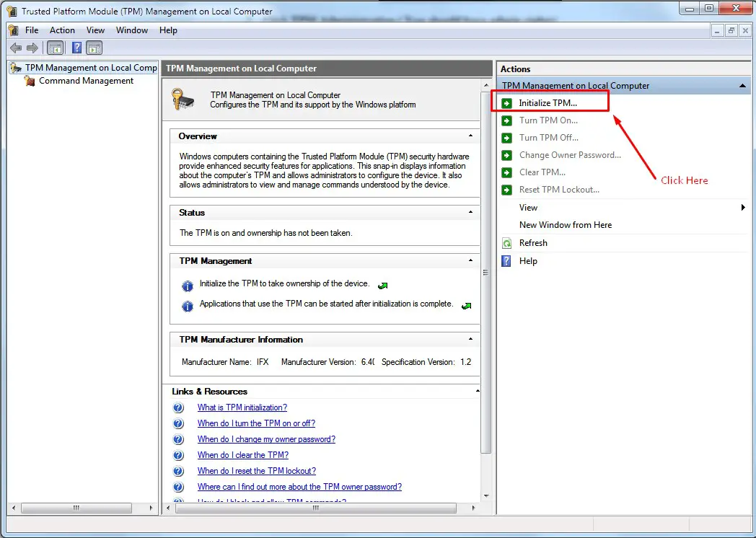
Task: Click the info icon beside "Applications that use the TPM"
Action: pos(187,306)
